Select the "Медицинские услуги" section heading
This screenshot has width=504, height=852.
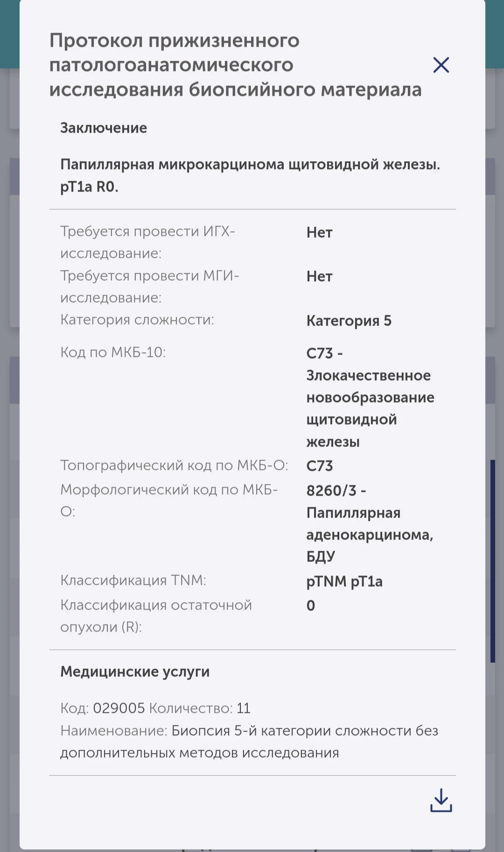pyautogui.click(x=135, y=672)
